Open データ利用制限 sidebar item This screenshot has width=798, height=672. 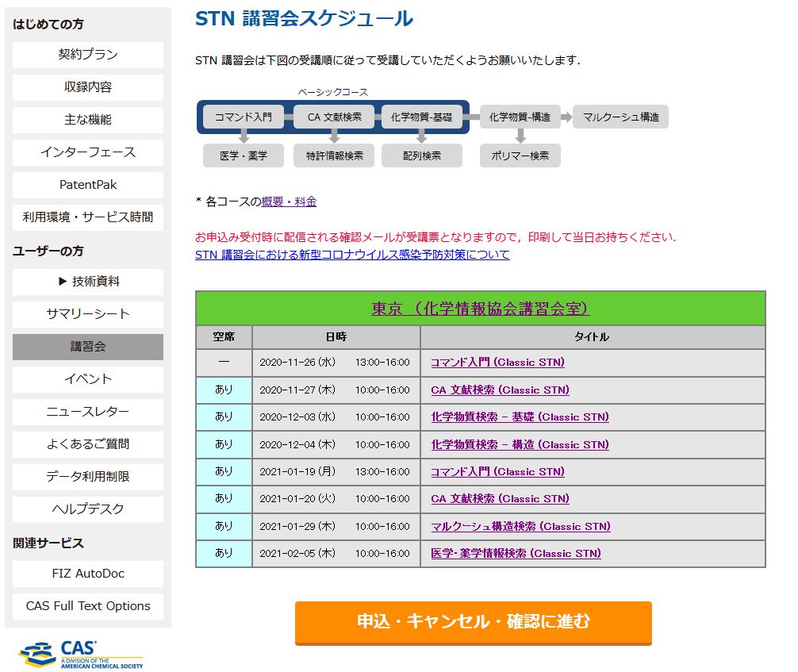point(88,477)
